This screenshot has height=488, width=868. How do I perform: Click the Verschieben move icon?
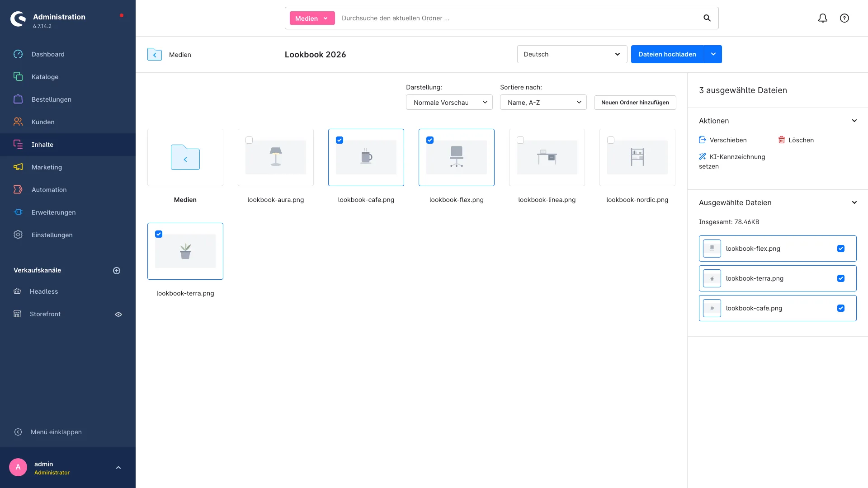tap(703, 140)
